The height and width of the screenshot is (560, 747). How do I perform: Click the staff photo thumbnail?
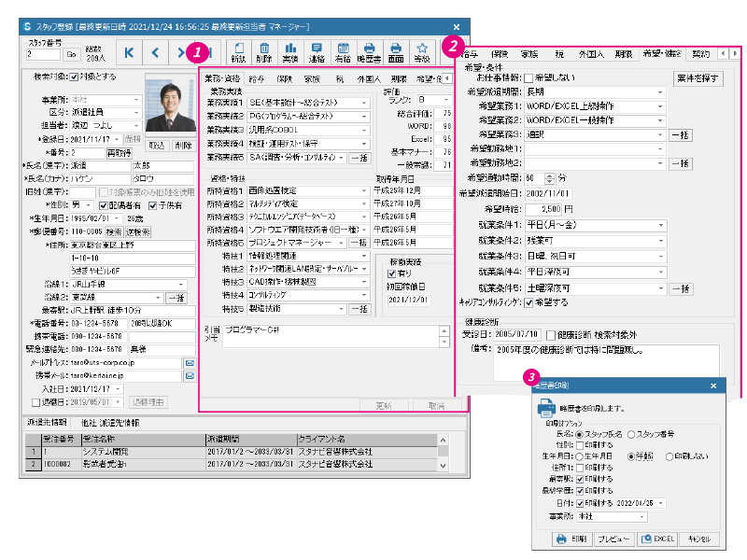pos(170,105)
